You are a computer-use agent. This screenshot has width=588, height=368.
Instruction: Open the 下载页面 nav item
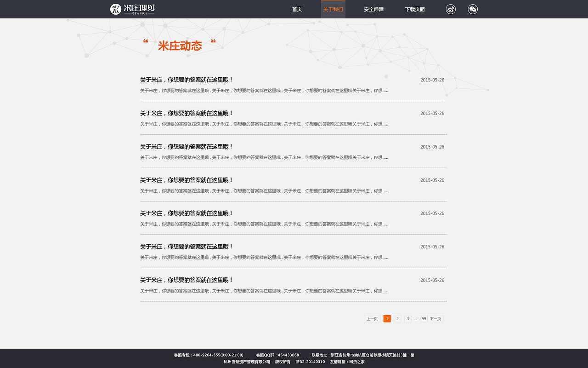point(415,9)
